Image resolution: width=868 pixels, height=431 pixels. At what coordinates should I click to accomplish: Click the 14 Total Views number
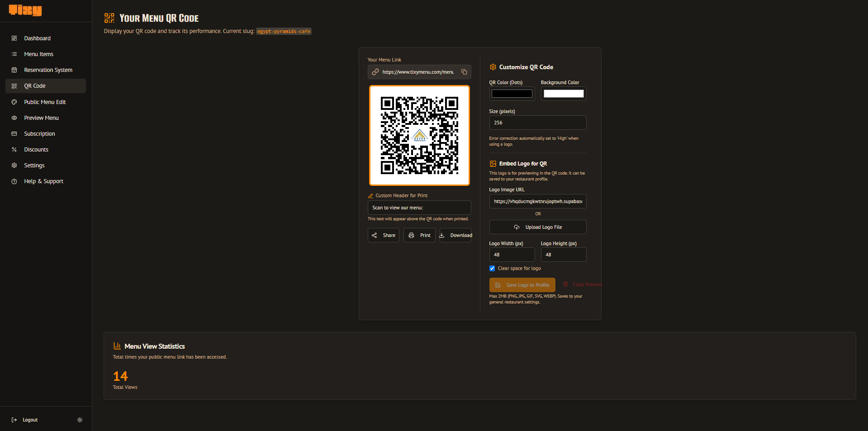pyautogui.click(x=120, y=376)
